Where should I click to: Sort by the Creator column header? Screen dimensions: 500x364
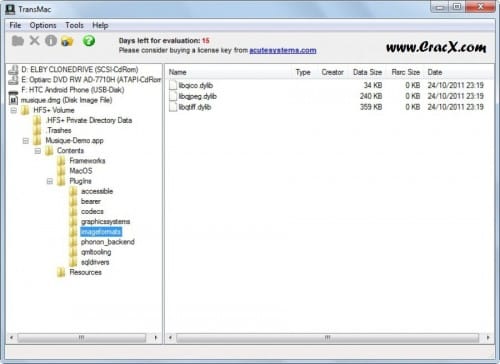coord(333,72)
